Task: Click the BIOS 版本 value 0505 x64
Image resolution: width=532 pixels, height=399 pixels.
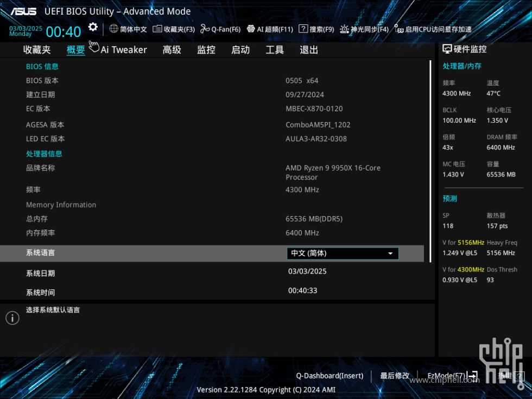Action: click(302, 81)
